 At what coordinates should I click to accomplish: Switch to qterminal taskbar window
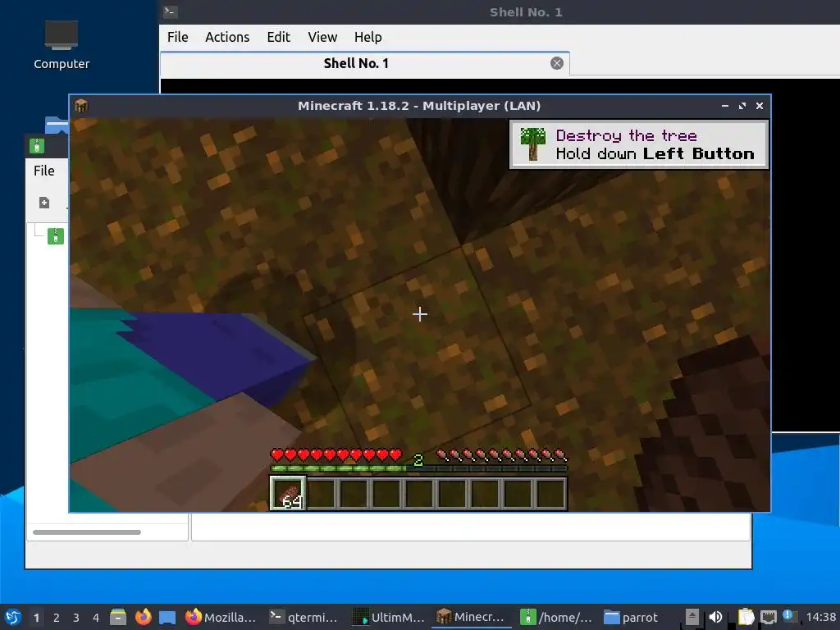[304, 617]
